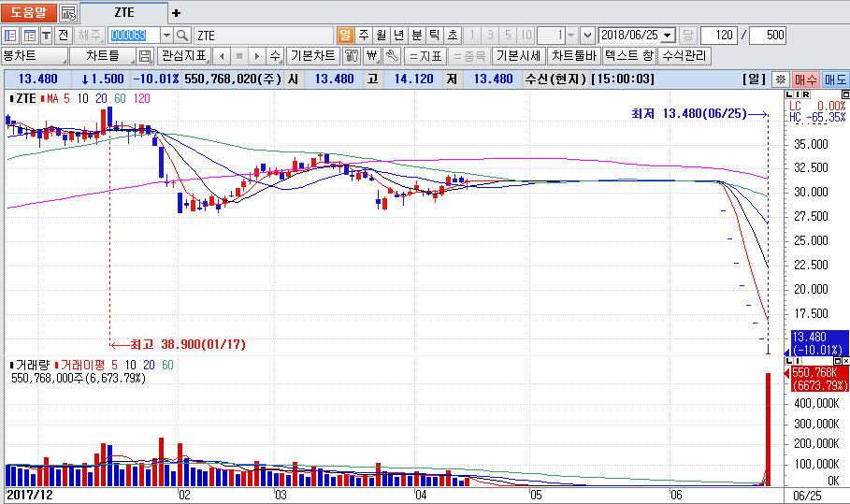The width and height of the screenshot is (850, 504).
Task: Click the won currency symbol icon
Action: point(372,56)
